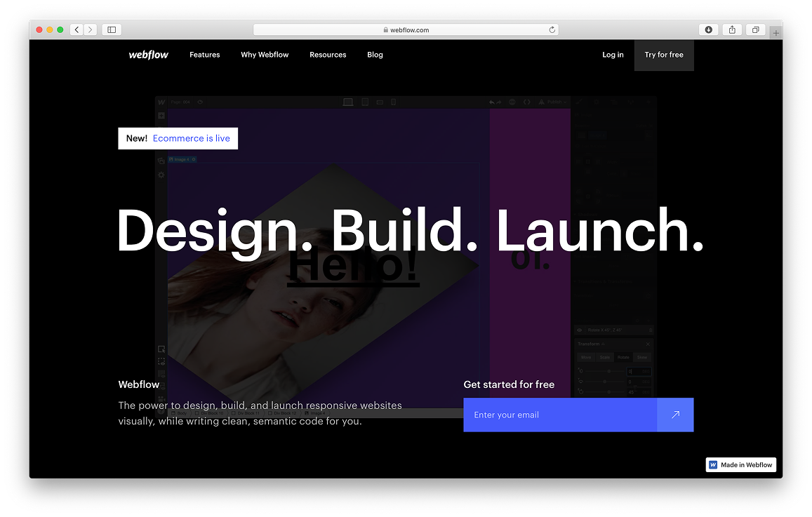
Task: Show the tab overview
Action: coord(756,29)
